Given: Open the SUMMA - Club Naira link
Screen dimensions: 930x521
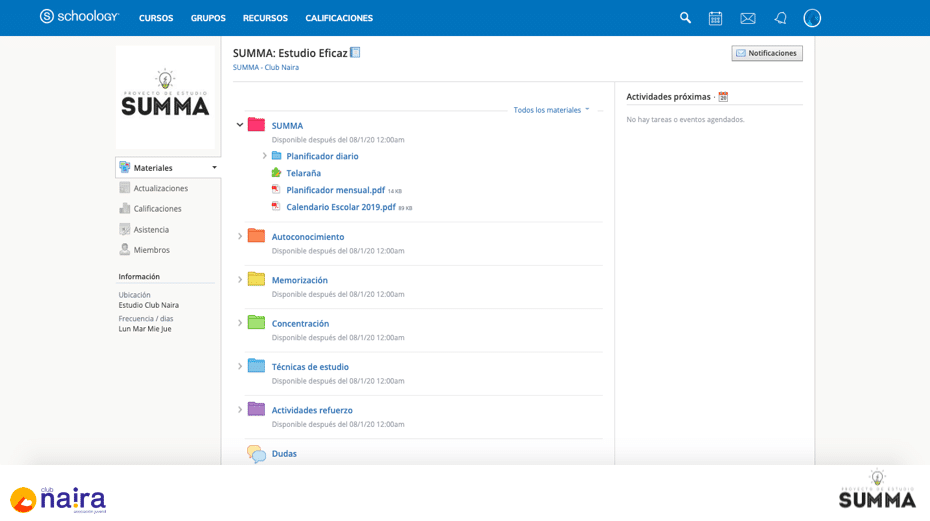Looking at the screenshot, I should click(x=266, y=67).
